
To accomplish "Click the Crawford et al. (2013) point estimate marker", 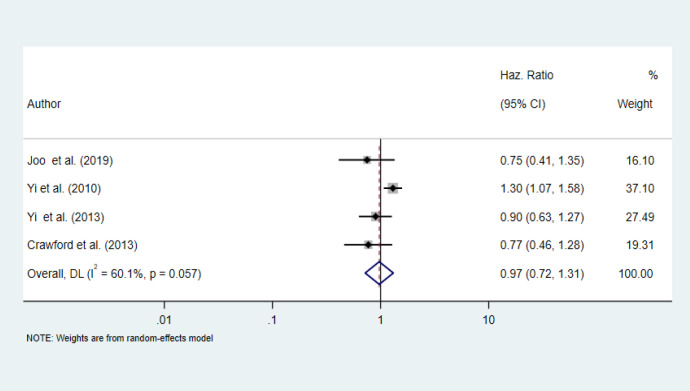I will (368, 245).
